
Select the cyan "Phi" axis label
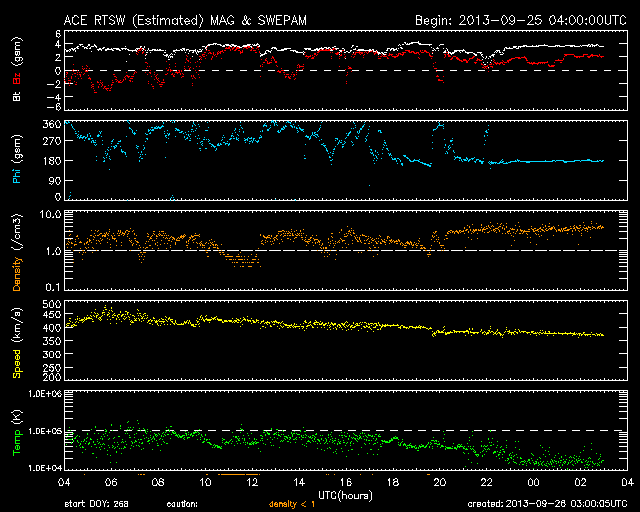click(x=17, y=173)
